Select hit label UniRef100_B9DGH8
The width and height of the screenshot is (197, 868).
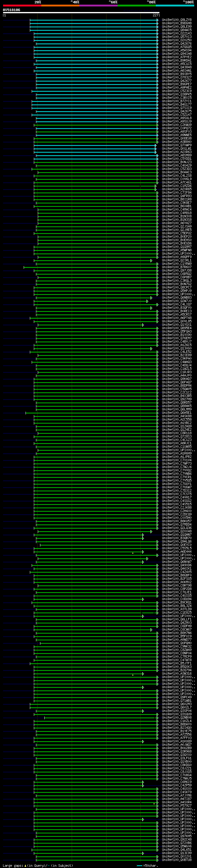tap(177, 23)
